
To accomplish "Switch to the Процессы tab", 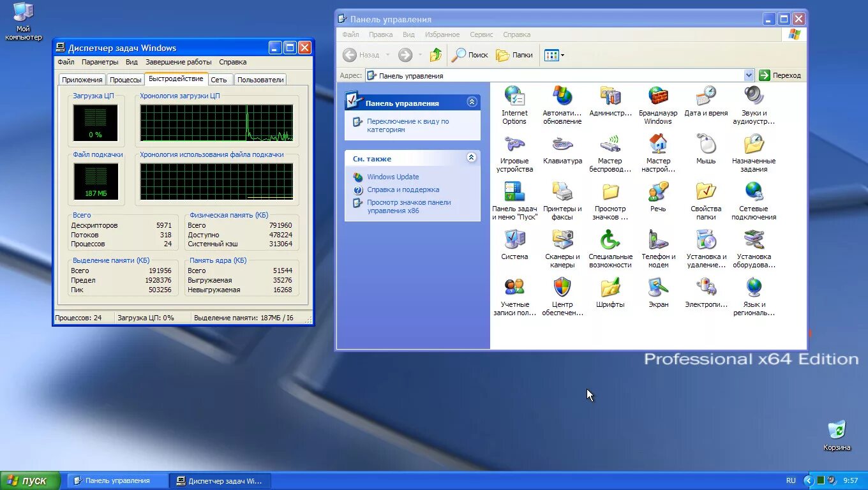I will [125, 80].
